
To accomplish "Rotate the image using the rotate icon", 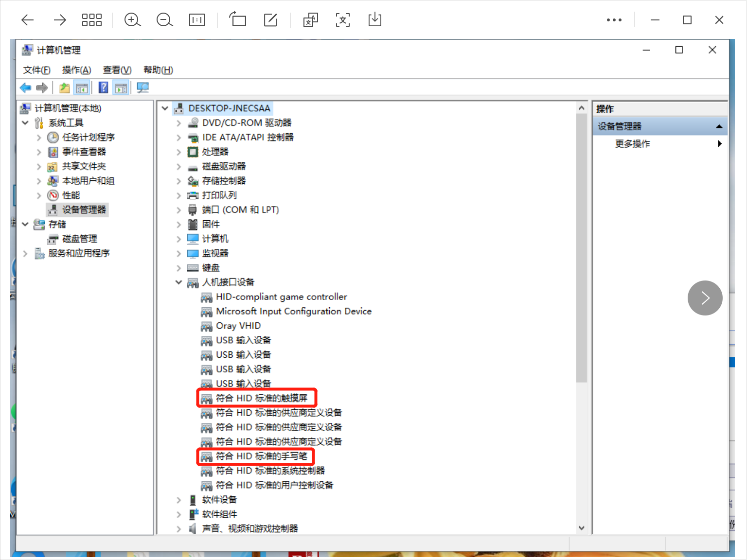I will click(238, 20).
